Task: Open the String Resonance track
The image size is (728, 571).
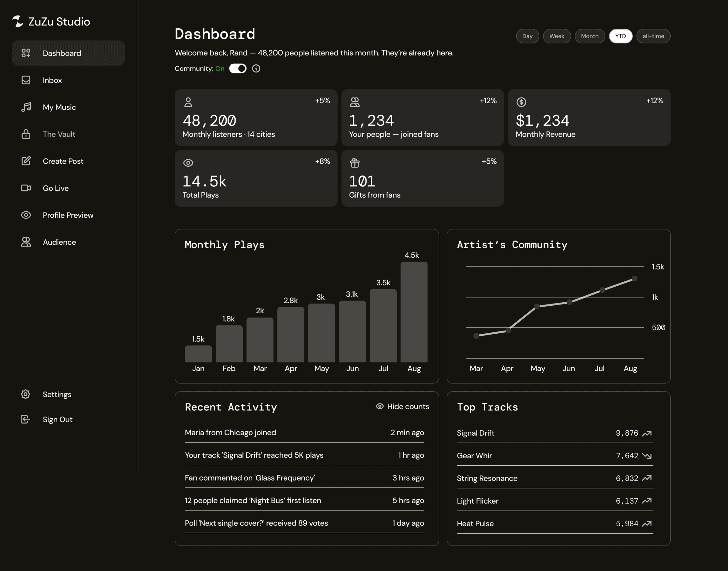Action: point(555,478)
